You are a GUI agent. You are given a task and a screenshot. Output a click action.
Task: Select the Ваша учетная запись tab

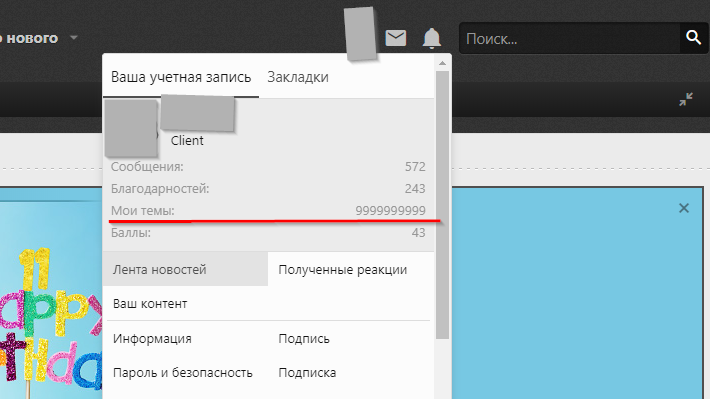(181, 77)
